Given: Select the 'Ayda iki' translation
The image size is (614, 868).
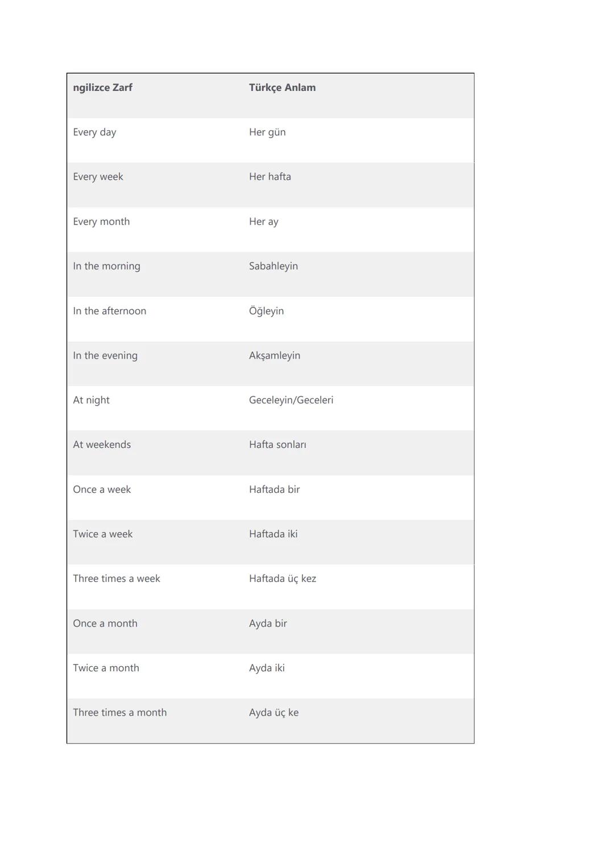Looking at the screenshot, I should coord(267,668).
